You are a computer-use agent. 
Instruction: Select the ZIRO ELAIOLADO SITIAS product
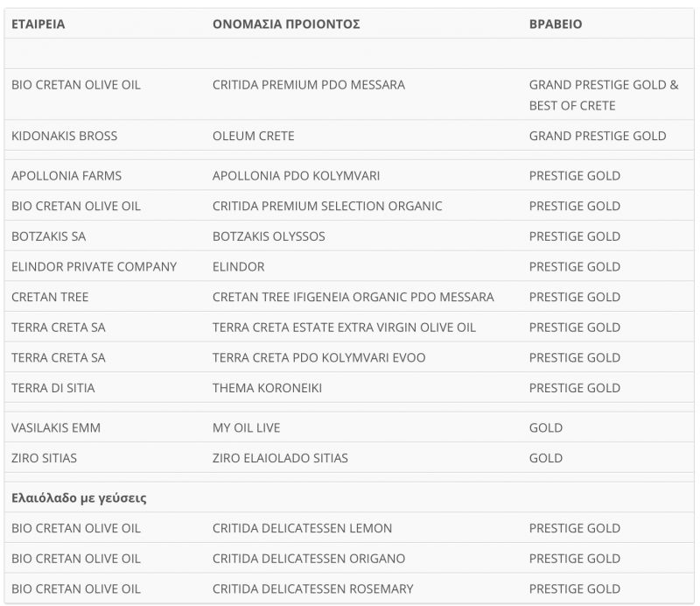[280, 458]
